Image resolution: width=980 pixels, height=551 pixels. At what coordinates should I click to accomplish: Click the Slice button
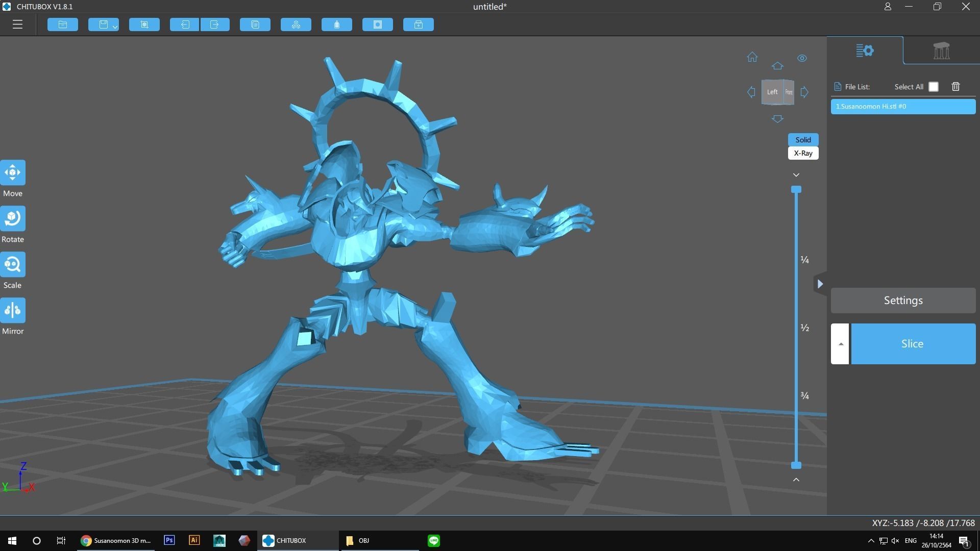(913, 344)
